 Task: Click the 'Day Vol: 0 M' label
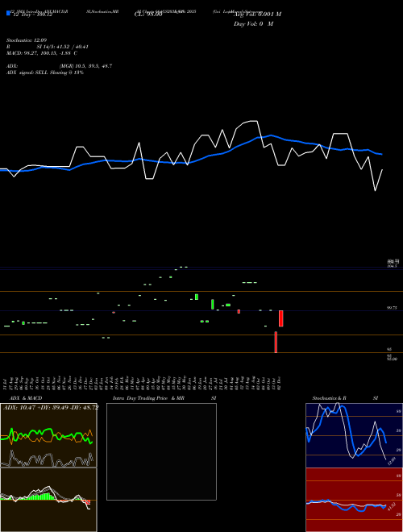(x=253, y=23)
